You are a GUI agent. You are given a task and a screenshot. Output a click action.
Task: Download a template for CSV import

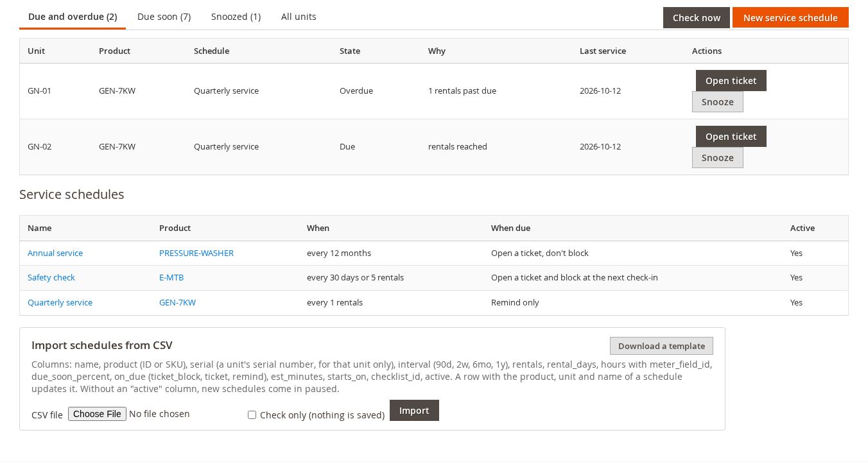[x=661, y=346]
